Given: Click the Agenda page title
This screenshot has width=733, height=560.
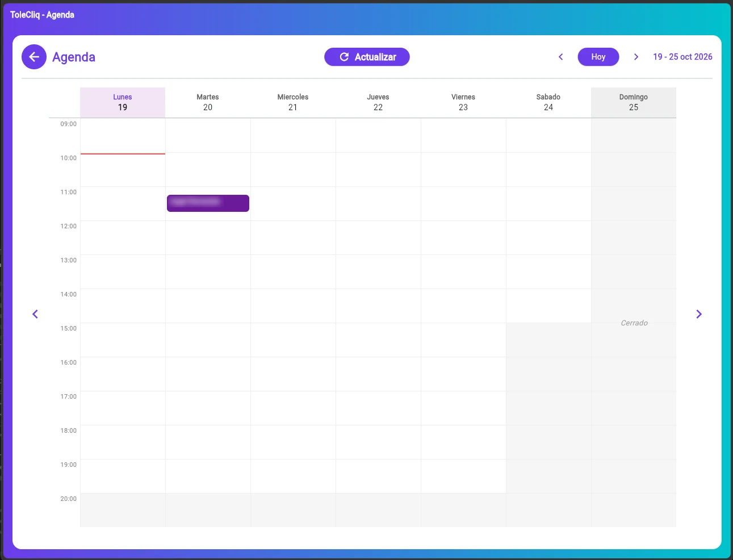Looking at the screenshot, I should [x=74, y=57].
